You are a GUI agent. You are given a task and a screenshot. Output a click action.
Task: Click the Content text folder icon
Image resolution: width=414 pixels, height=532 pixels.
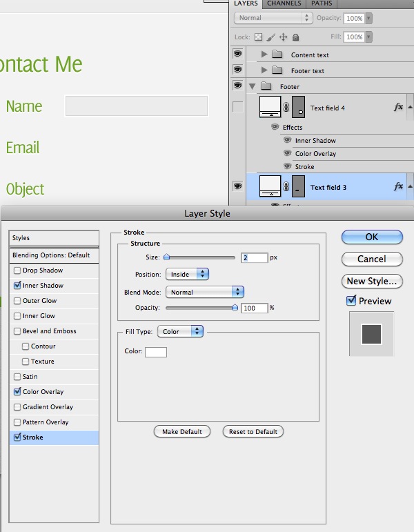coord(277,55)
